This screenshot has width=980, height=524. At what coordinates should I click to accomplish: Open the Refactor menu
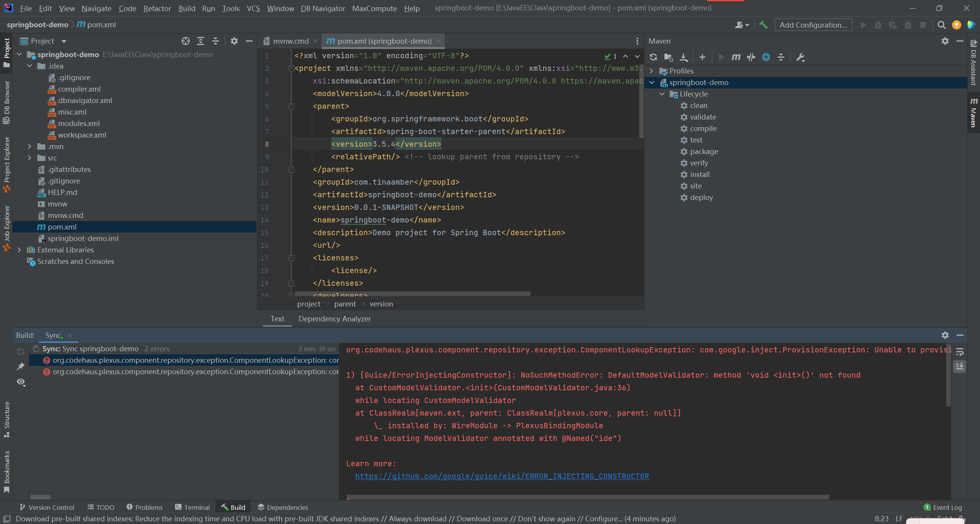157,8
